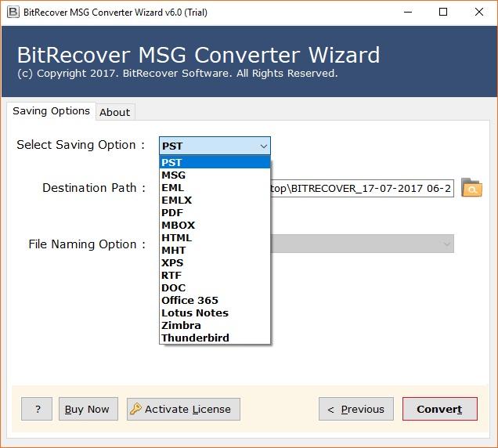Select Office 365 saving option
The height and width of the screenshot is (448, 498).
(215, 300)
